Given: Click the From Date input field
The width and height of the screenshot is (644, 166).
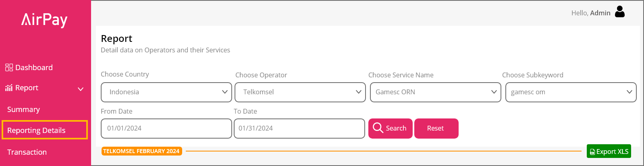Looking at the screenshot, I should pyautogui.click(x=166, y=129).
